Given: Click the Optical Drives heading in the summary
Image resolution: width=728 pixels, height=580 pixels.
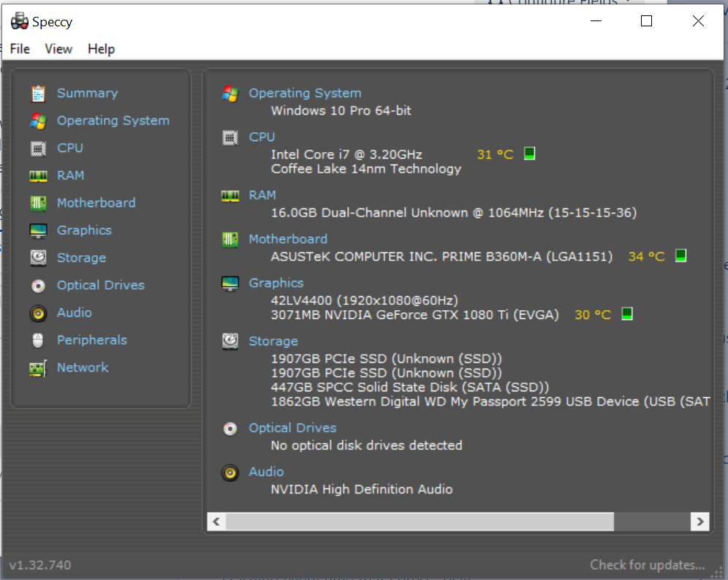Looking at the screenshot, I should pos(292,429).
